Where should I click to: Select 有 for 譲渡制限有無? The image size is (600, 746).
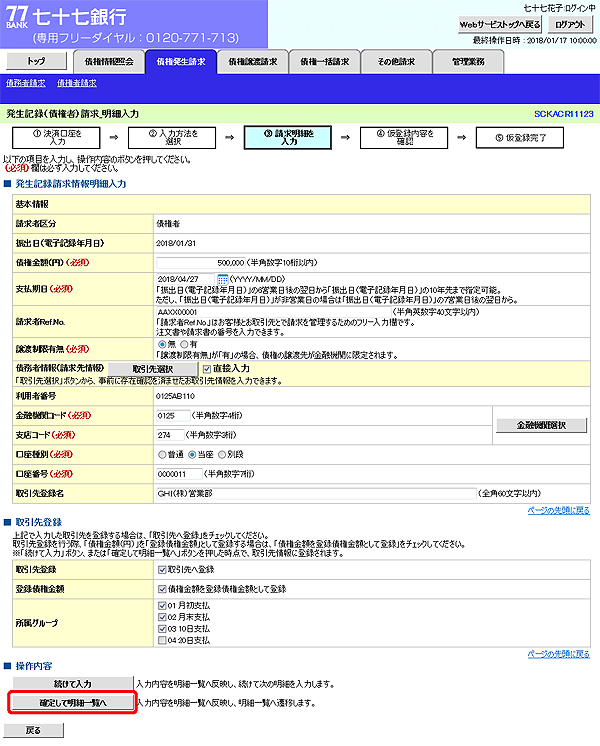[x=184, y=344]
